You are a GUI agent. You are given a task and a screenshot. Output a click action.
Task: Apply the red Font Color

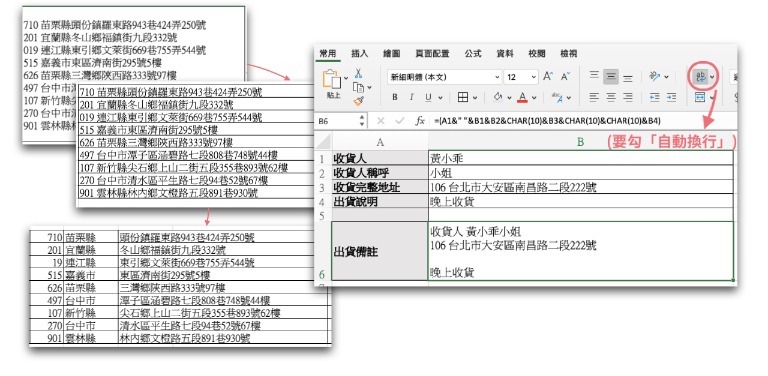coord(523,97)
